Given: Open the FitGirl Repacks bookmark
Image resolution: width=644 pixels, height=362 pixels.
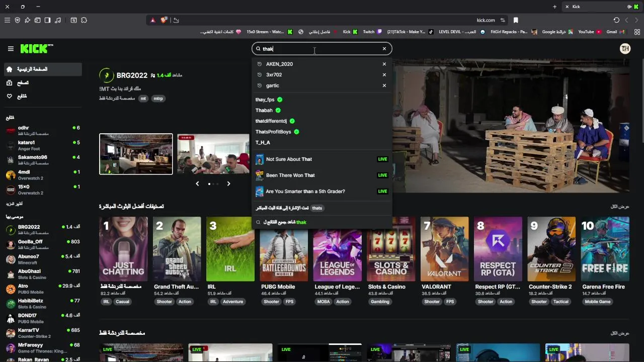Looking at the screenshot, I should [x=514, y=32].
